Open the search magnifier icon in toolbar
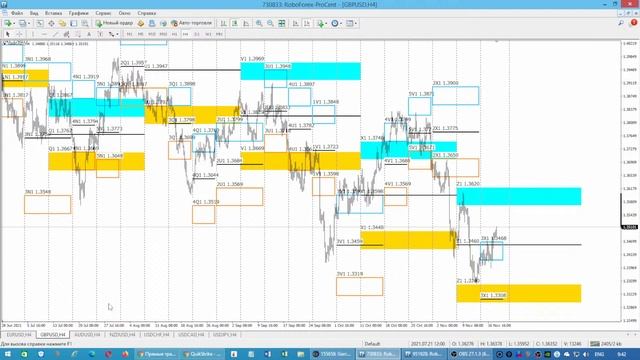This screenshot has height=360, width=640. click(621, 23)
